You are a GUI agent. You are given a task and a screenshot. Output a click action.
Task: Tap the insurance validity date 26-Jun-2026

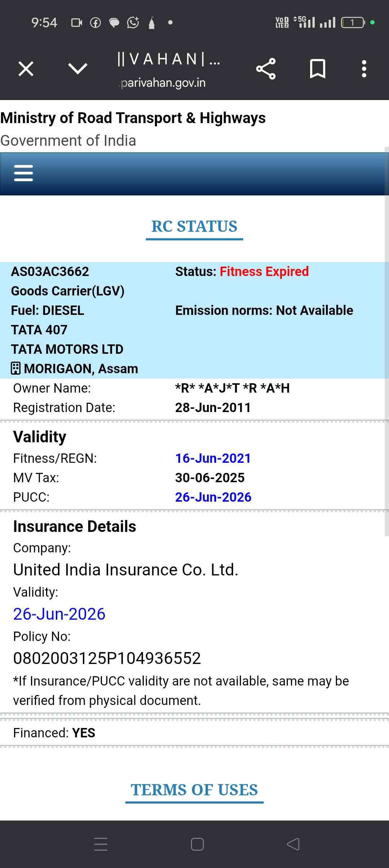pos(59,614)
